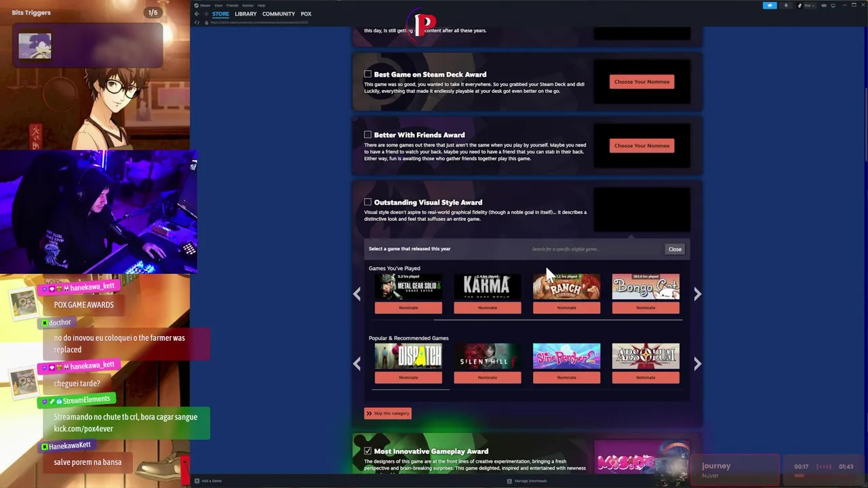Open Manage Downloads
868x488 pixels.
point(527,481)
